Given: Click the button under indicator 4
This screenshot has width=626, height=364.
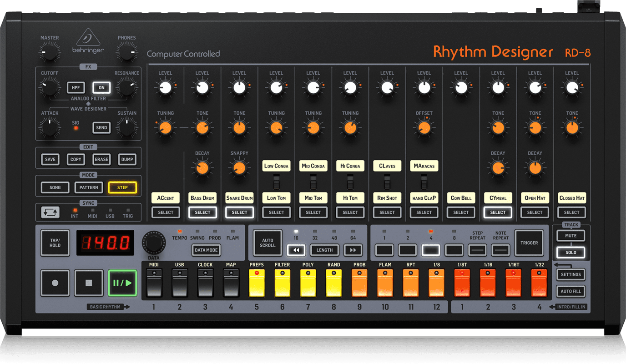Looking at the screenshot, I should click(x=431, y=250).
